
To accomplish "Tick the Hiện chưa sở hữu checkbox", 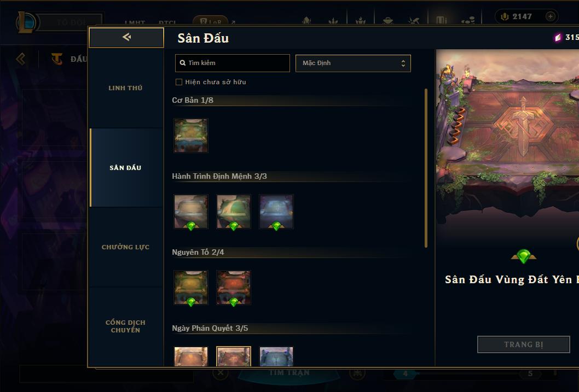I will (x=179, y=82).
